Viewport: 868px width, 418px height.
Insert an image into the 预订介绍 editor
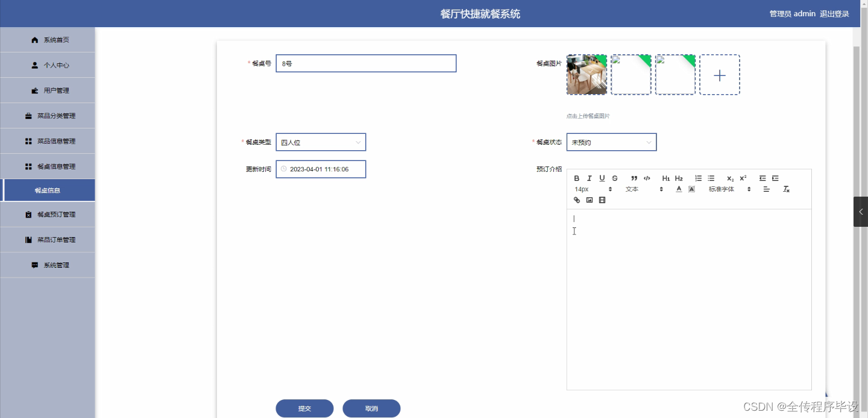(589, 200)
